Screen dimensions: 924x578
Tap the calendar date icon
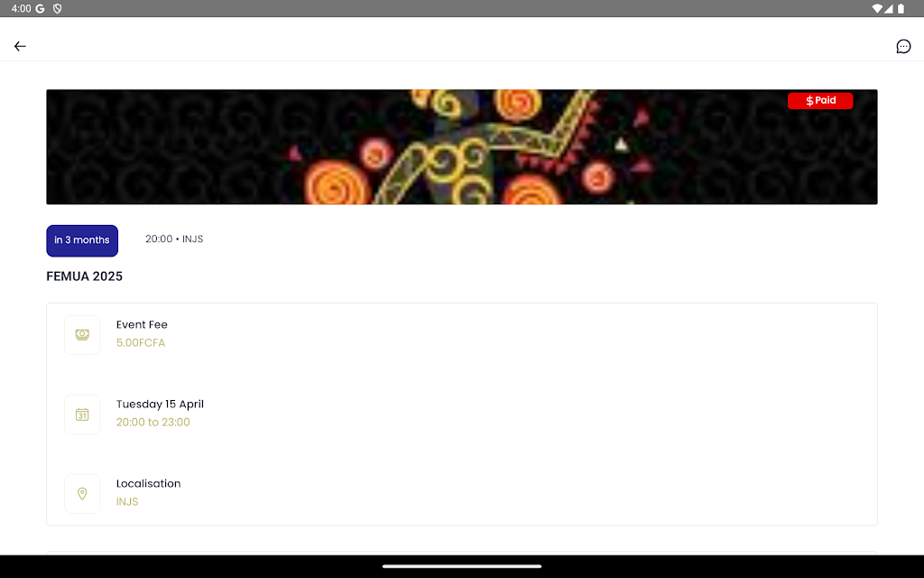click(82, 415)
